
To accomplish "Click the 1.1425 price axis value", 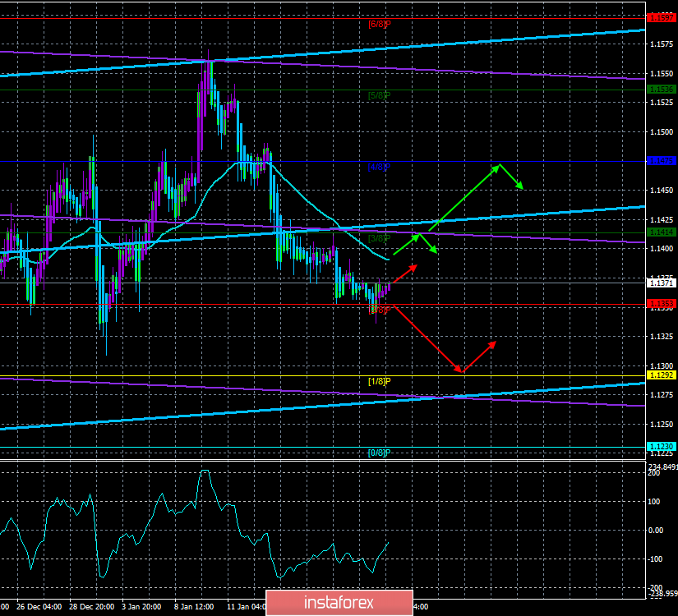I will point(662,219).
